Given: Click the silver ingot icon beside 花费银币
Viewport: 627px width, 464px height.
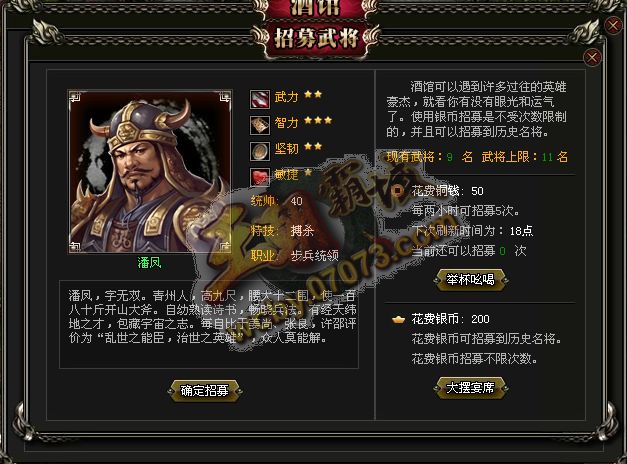Looking at the screenshot, I should tap(398, 320).
